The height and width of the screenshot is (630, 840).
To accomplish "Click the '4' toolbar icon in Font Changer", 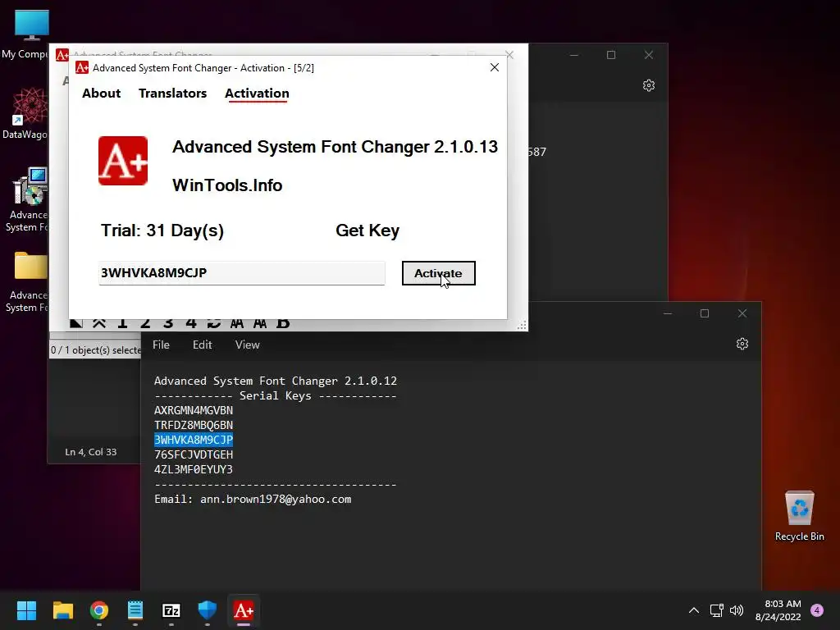I will (x=191, y=323).
